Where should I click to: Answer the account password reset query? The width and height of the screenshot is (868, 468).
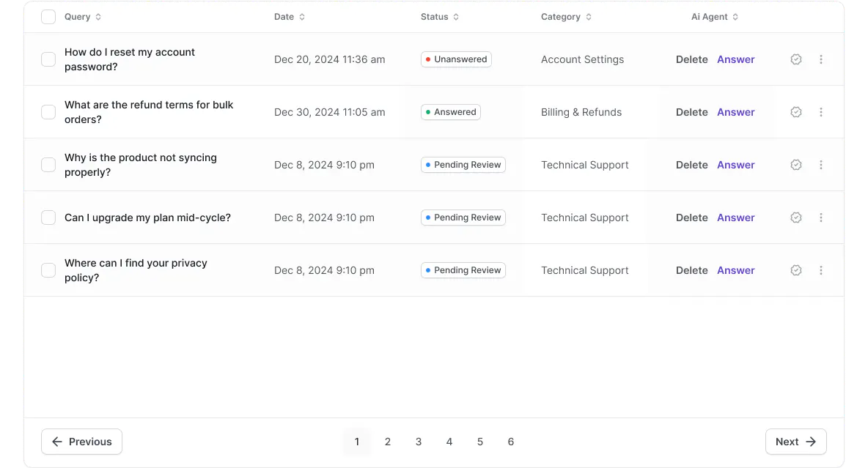pos(736,59)
